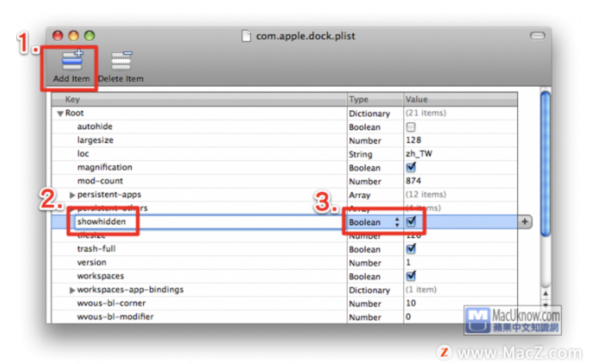Click the zh_TW value of loc
Viewport: 590px width, 364px height.
pyautogui.click(x=419, y=154)
